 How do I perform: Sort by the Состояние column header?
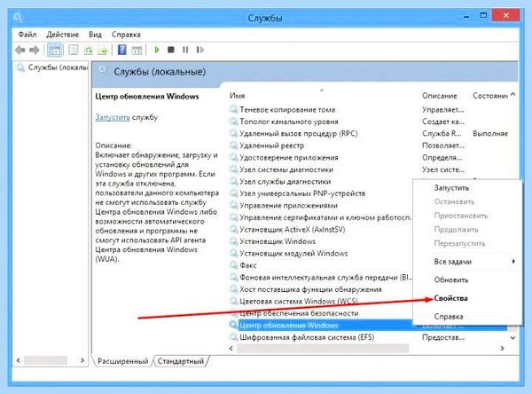click(490, 96)
